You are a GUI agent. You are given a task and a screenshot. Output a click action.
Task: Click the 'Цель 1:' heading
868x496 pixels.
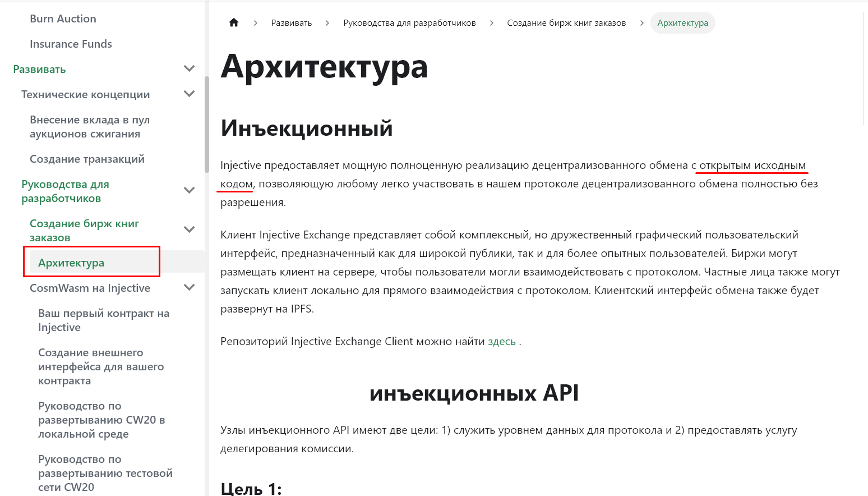pos(251,488)
